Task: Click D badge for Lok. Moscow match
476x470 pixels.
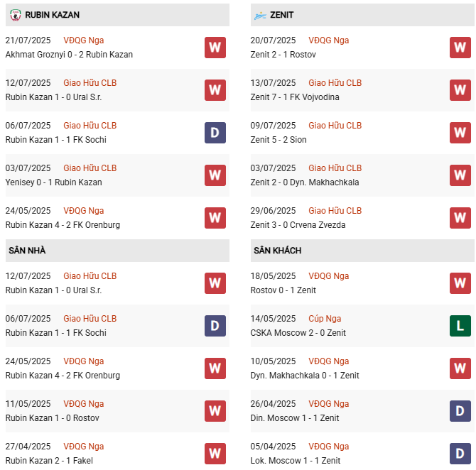Action: coord(460,454)
